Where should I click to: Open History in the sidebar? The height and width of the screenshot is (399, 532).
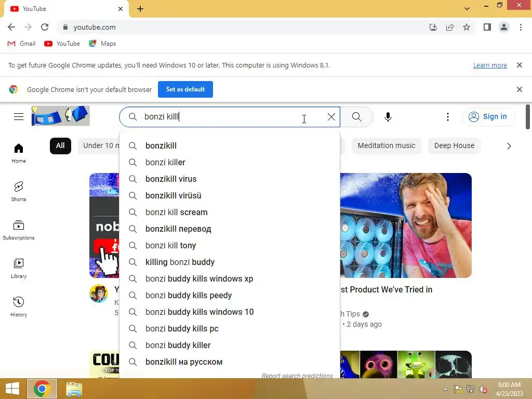point(19,307)
